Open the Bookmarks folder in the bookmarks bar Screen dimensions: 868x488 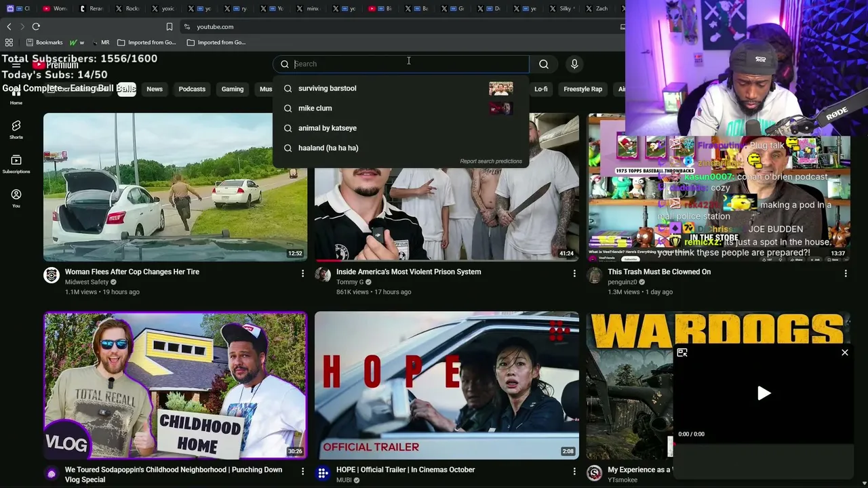[44, 42]
